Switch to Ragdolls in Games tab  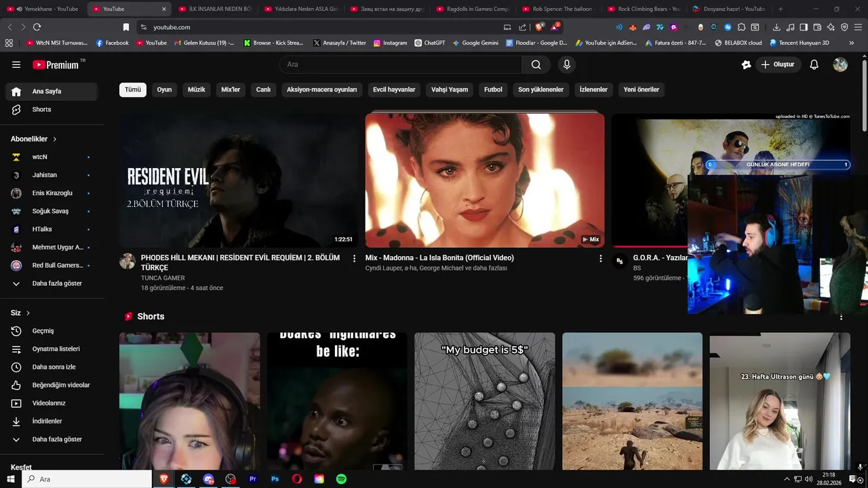point(473,9)
